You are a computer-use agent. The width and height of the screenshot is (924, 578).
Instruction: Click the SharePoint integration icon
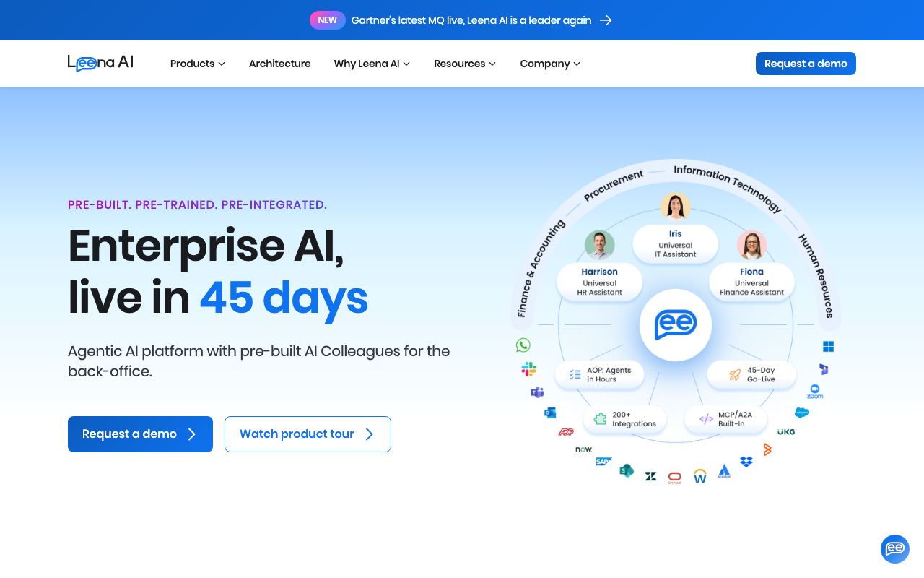click(x=627, y=471)
